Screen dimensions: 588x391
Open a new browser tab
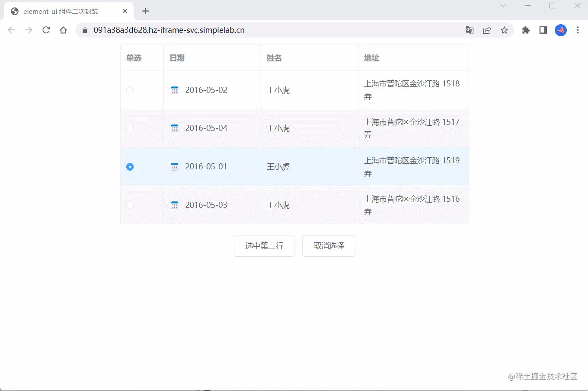(x=145, y=11)
